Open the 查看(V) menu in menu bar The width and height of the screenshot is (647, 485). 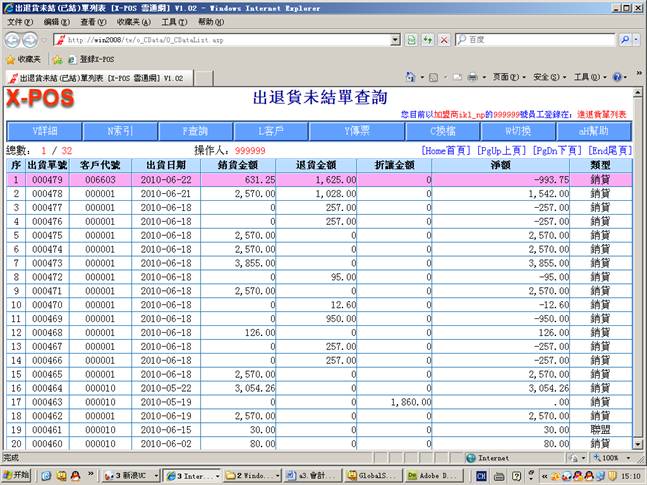click(x=94, y=21)
